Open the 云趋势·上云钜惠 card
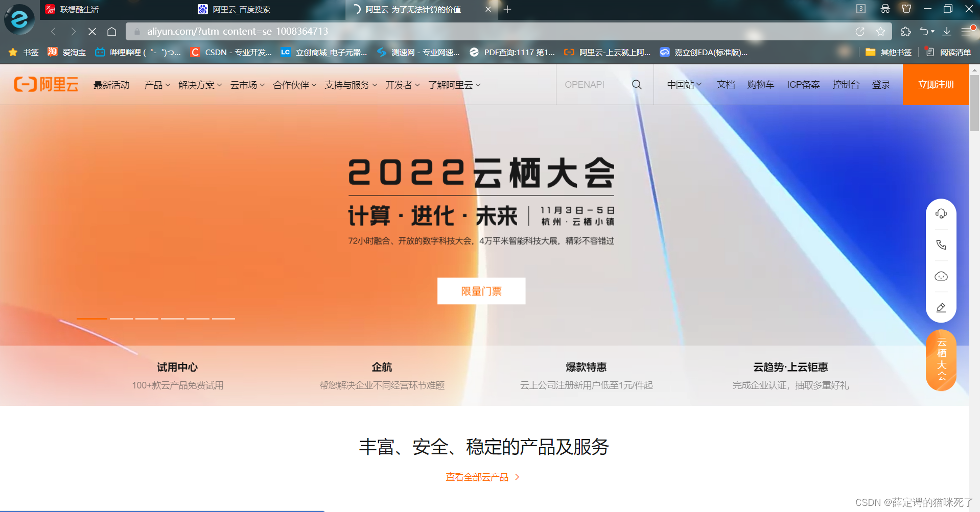Viewport: 980px width, 512px height. click(790, 376)
